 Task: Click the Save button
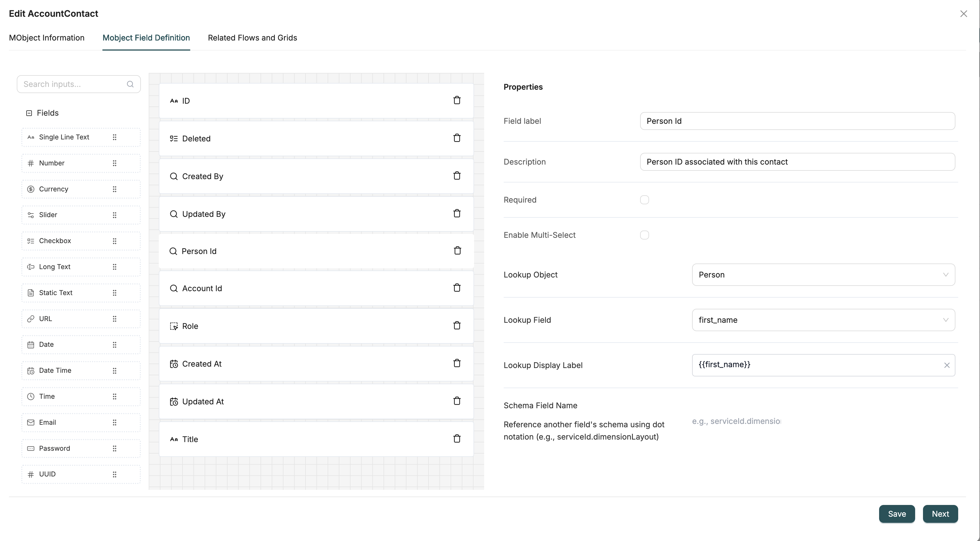[897, 514]
